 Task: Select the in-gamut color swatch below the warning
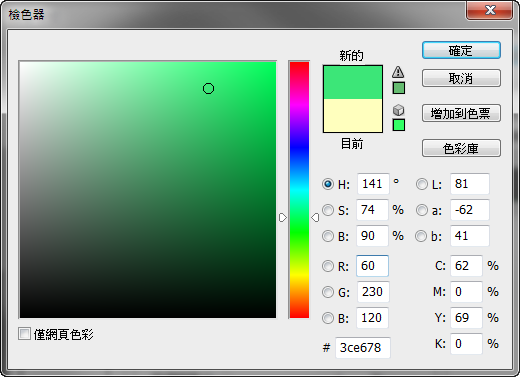pos(399,88)
